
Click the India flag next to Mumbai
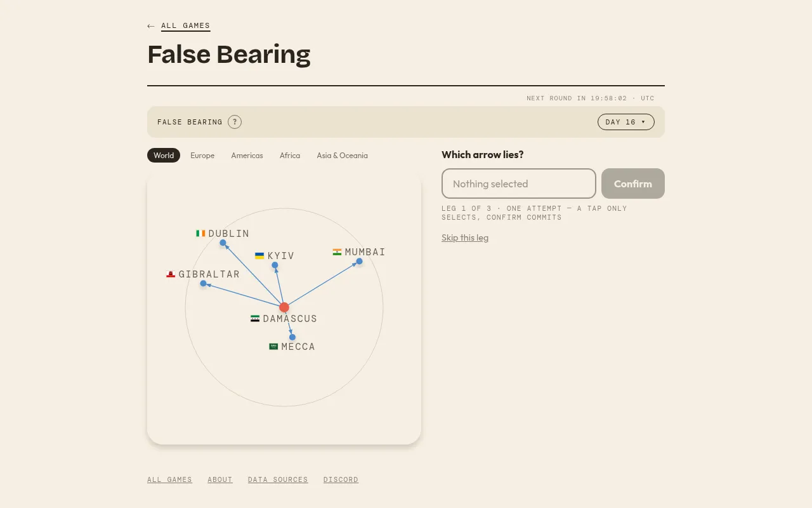point(337,252)
